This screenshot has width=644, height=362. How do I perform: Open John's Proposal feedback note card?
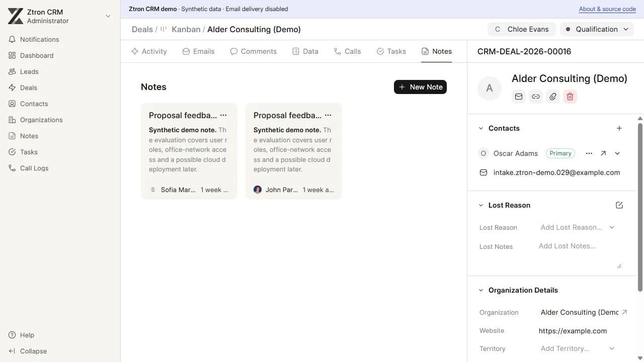tap(294, 151)
